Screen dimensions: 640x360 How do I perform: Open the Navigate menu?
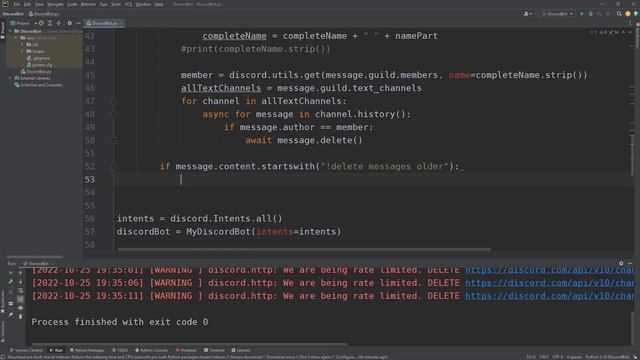click(56, 4)
